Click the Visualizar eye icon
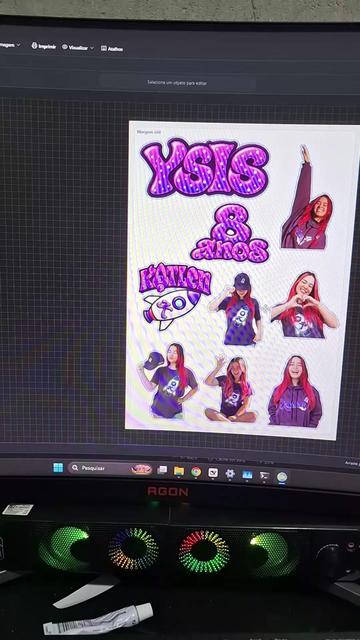360x640 pixels. point(64,47)
